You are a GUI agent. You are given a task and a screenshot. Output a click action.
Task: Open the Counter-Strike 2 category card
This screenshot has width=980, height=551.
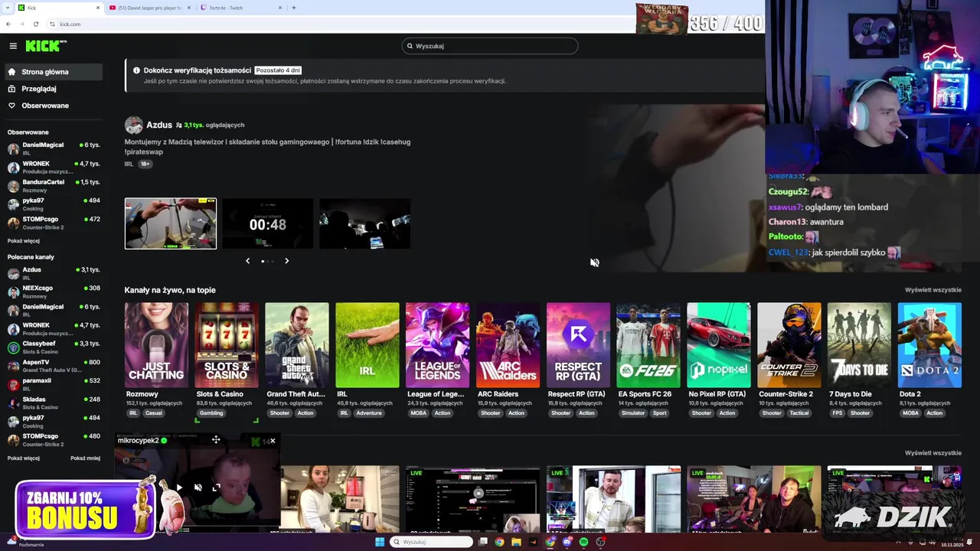tap(789, 345)
